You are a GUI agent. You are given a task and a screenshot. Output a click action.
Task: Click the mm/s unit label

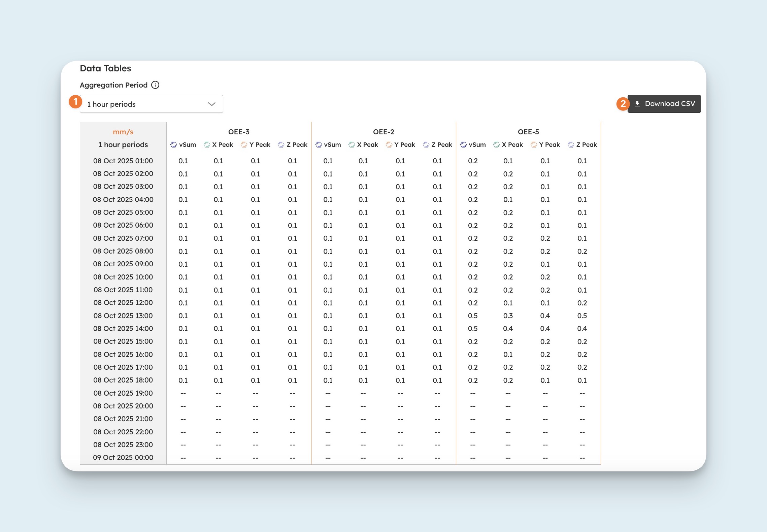tap(123, 132)
